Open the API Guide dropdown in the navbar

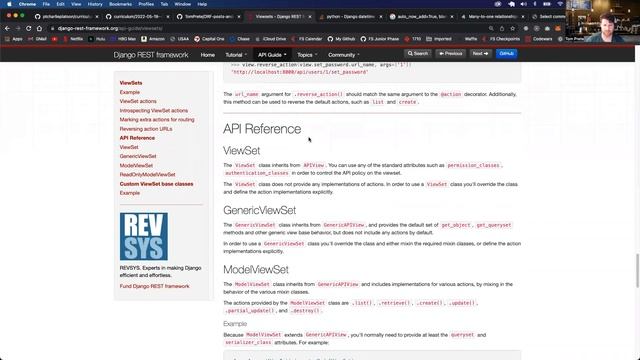pos(272,55)
